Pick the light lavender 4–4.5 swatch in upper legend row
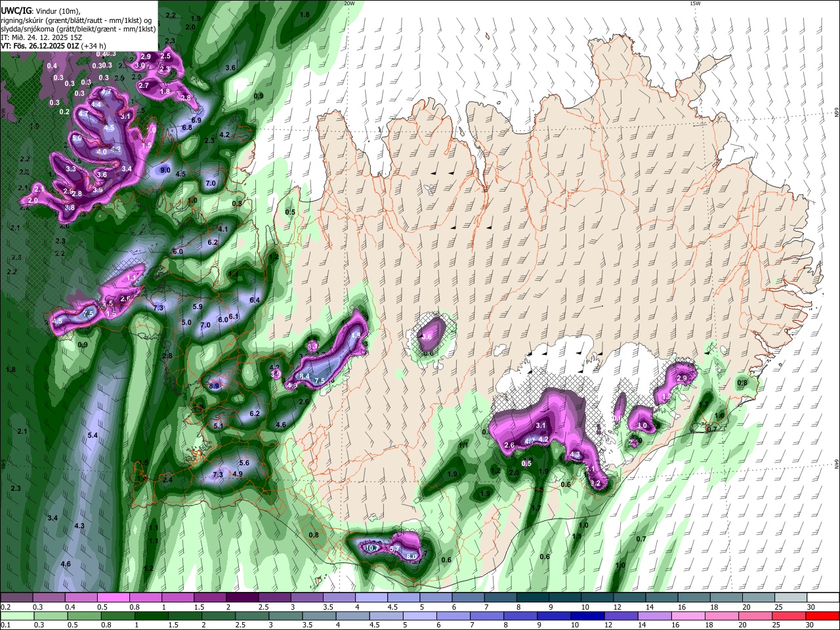 [x=371, y=598]
